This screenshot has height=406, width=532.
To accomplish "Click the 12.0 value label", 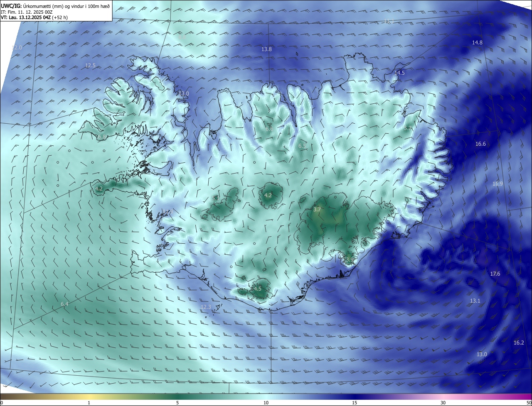I will point(17,48).
